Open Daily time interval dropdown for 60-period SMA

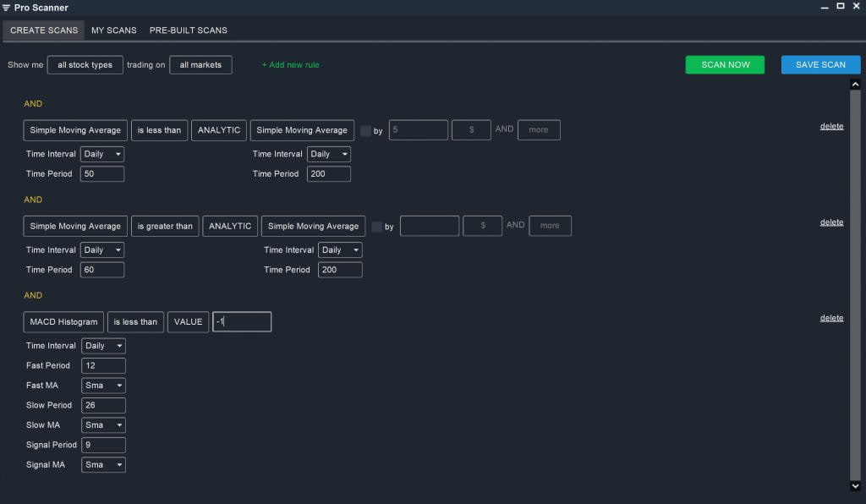click(102, 250)
